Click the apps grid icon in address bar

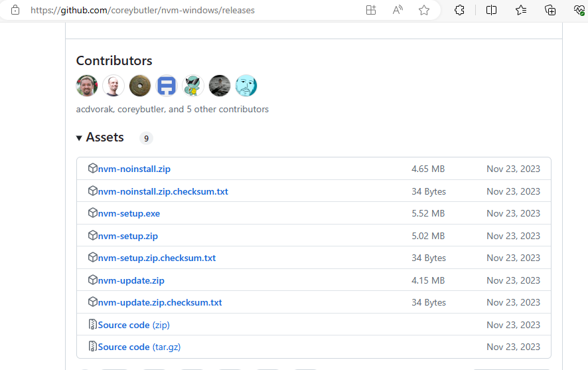[x=371, y=10]
